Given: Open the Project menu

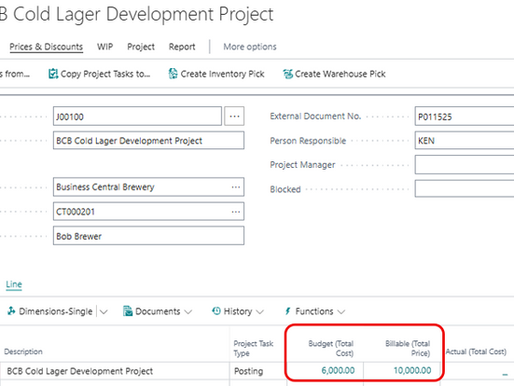Looking at the screenshot, I should coord(141,47).
